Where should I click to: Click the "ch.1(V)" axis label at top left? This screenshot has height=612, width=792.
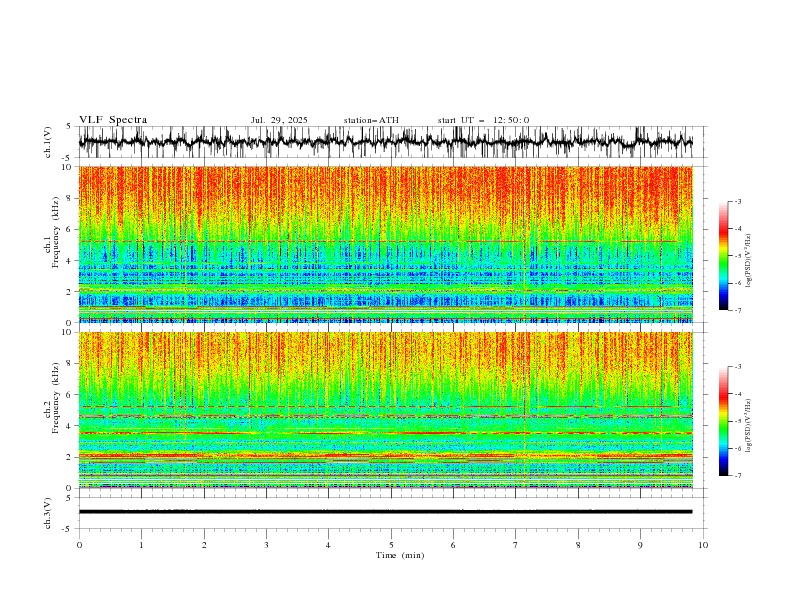coord(48,142)
